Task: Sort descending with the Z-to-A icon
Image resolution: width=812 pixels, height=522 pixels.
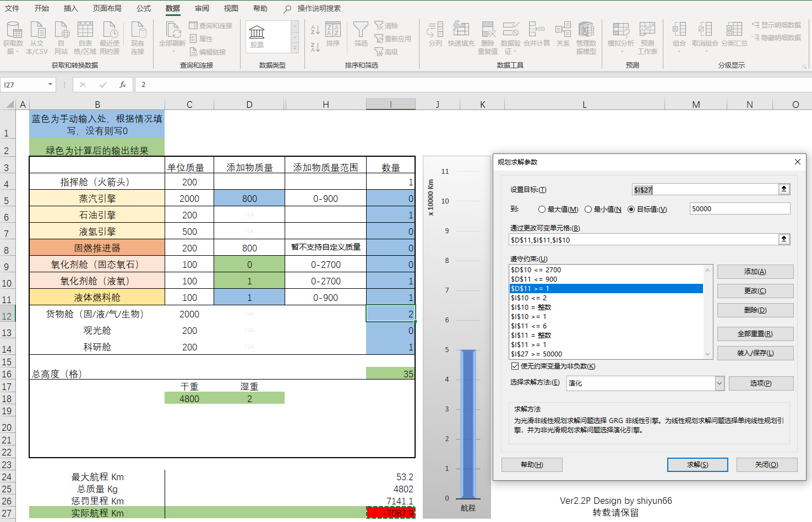Action: [315, 47]
